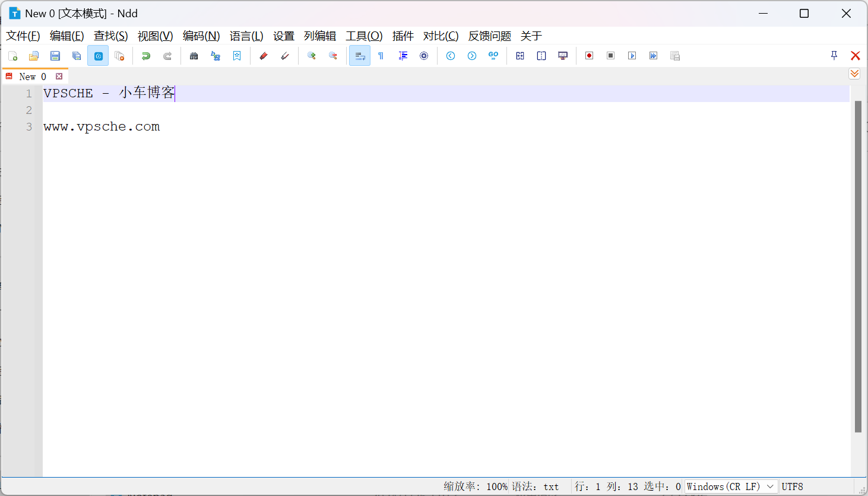Viewport: 868px width, 496px height.
Task: Open Replace with the b-to-a icon
Action: click(x=216, y=56)
